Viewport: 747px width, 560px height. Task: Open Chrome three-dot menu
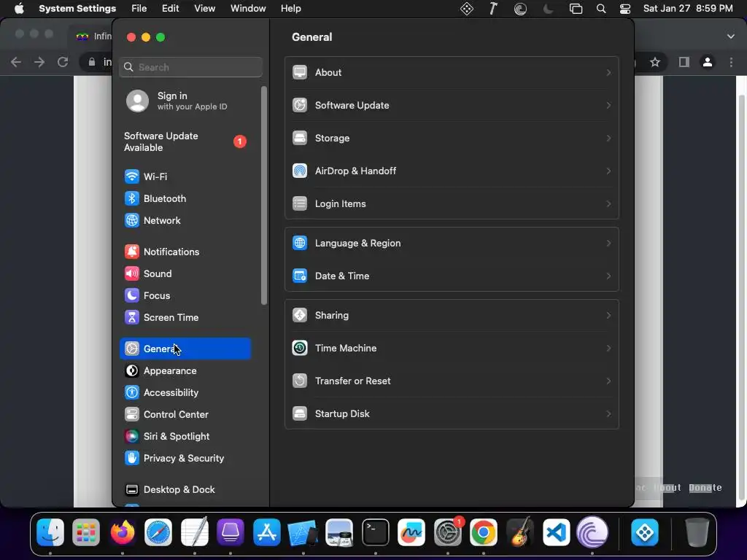(x=731, y=62)
